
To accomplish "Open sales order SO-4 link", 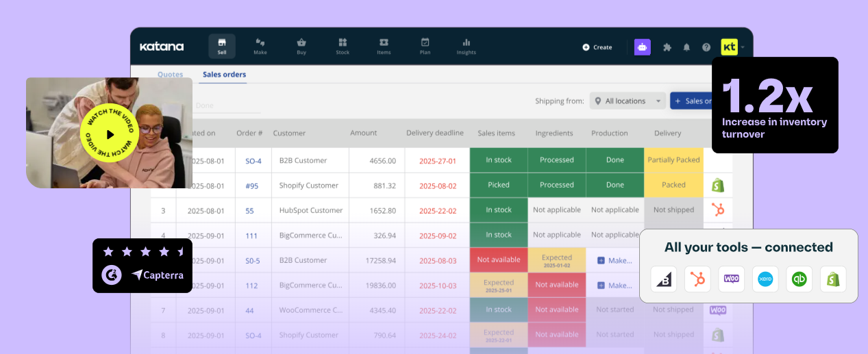I will point(253,161).
